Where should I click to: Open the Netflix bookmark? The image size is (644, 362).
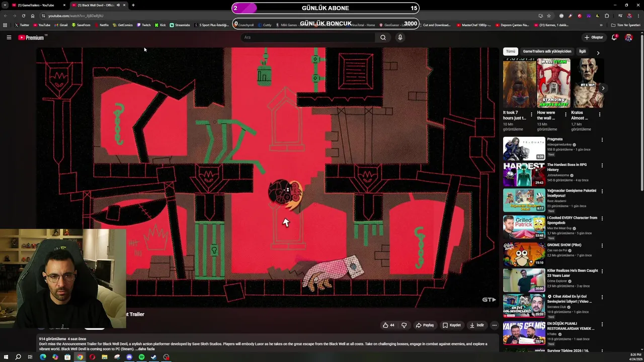click(x=101, y=25)
